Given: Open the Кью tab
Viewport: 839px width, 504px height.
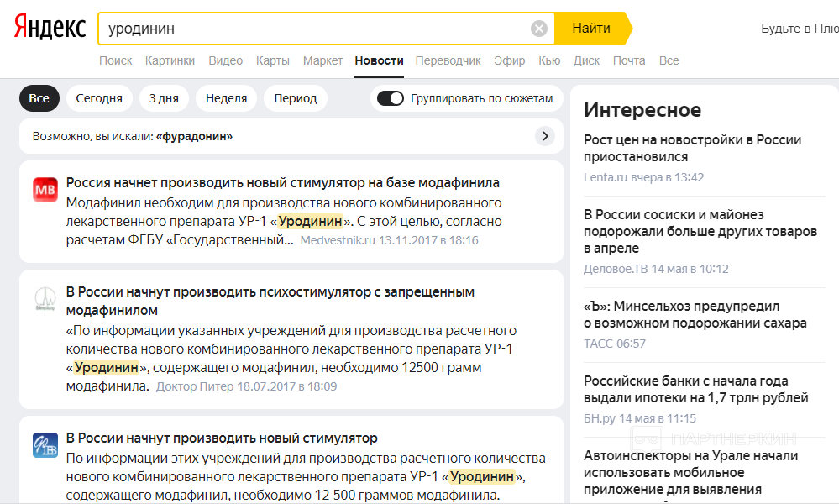Looking at the screenshot, I should point(549,60).
